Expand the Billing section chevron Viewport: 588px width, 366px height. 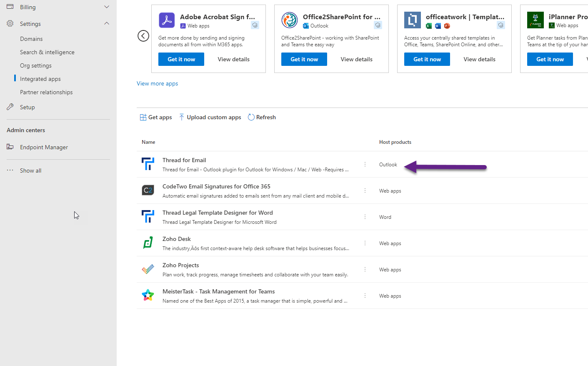107,7
